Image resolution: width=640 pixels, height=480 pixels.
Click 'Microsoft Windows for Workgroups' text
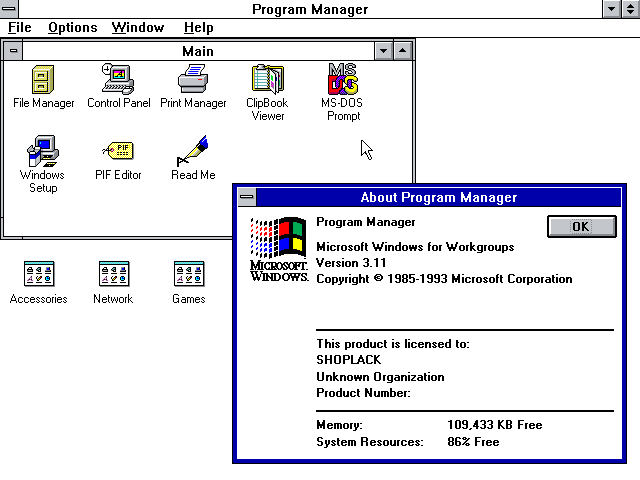415,247
